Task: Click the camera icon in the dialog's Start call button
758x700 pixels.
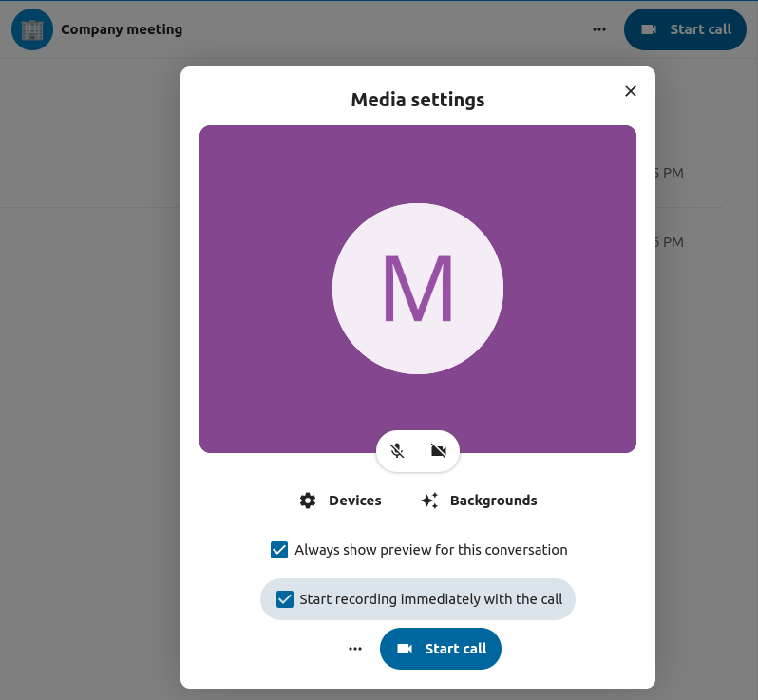Action: pos(405,649)
